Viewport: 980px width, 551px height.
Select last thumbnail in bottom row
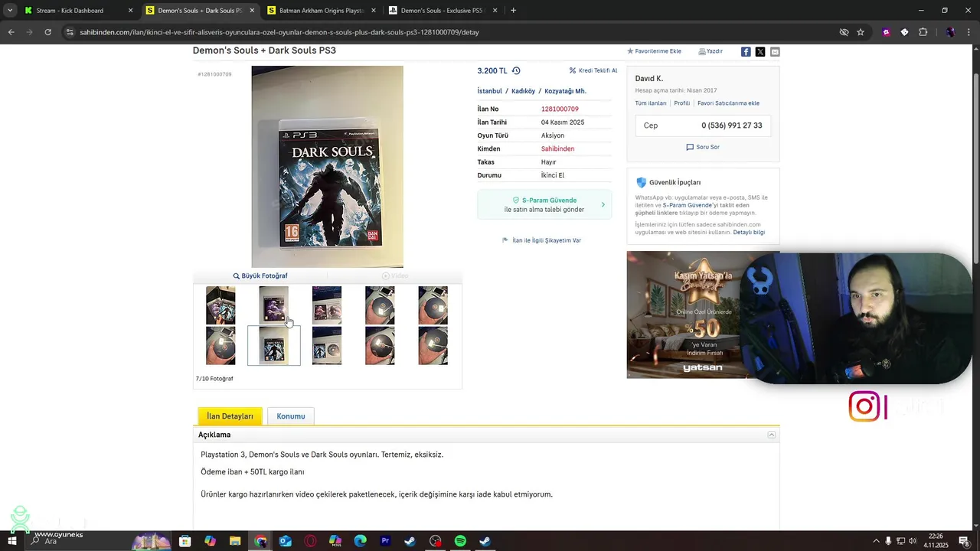(x=433, y=346)
